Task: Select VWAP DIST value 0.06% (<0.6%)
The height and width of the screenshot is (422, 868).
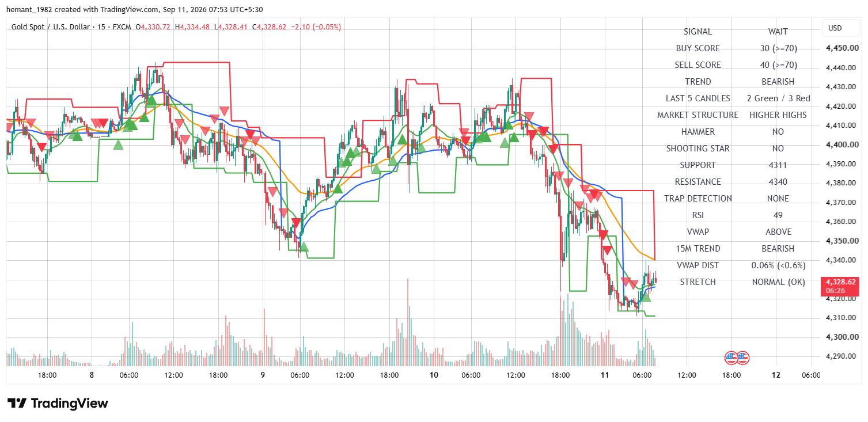Action: tap(778, 265)
